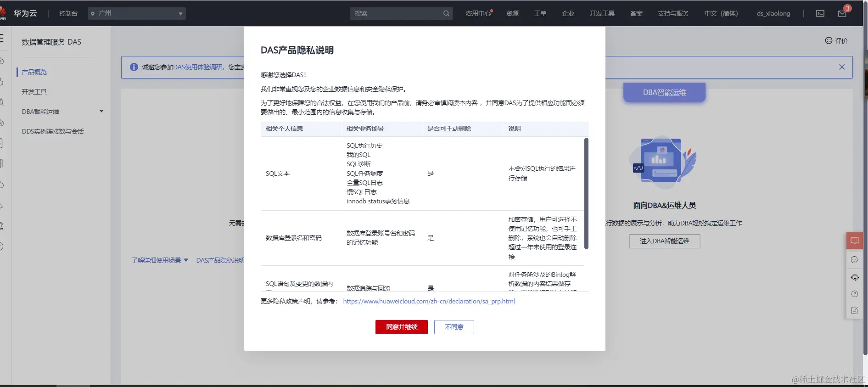Open 企业 menu in top bar
The width and height of the screenshot is (868, 387).
click(x=568, y=13)
